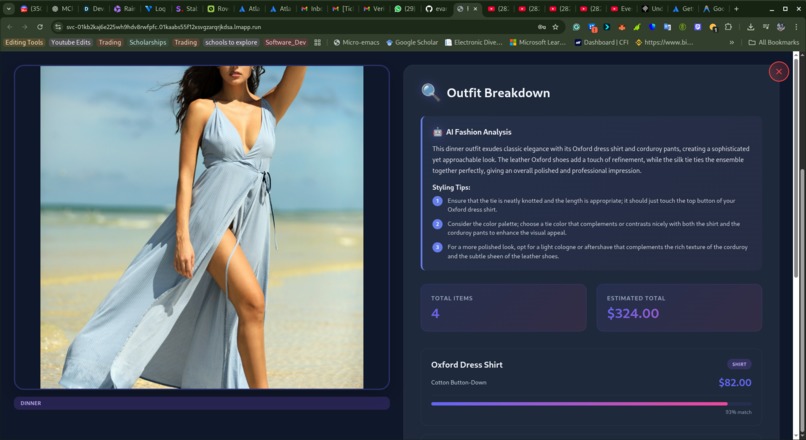Open schools to explore bookmark folder

click(231, 43)
